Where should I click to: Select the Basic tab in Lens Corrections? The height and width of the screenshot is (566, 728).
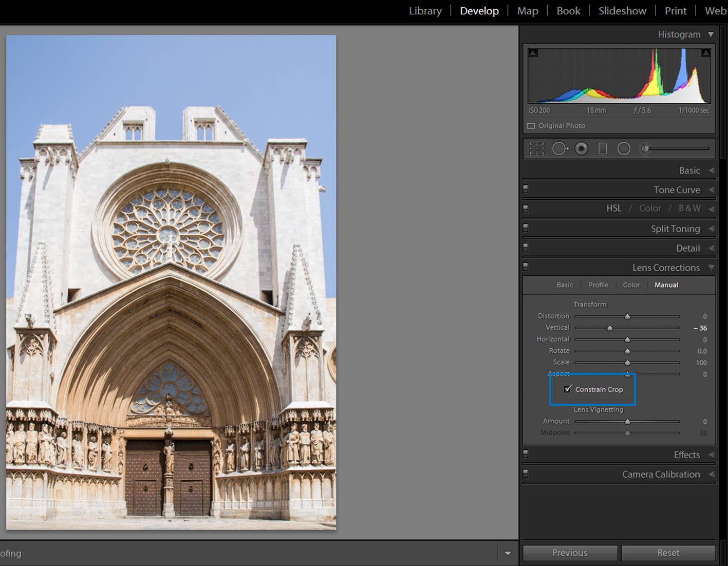click(565, 285)
